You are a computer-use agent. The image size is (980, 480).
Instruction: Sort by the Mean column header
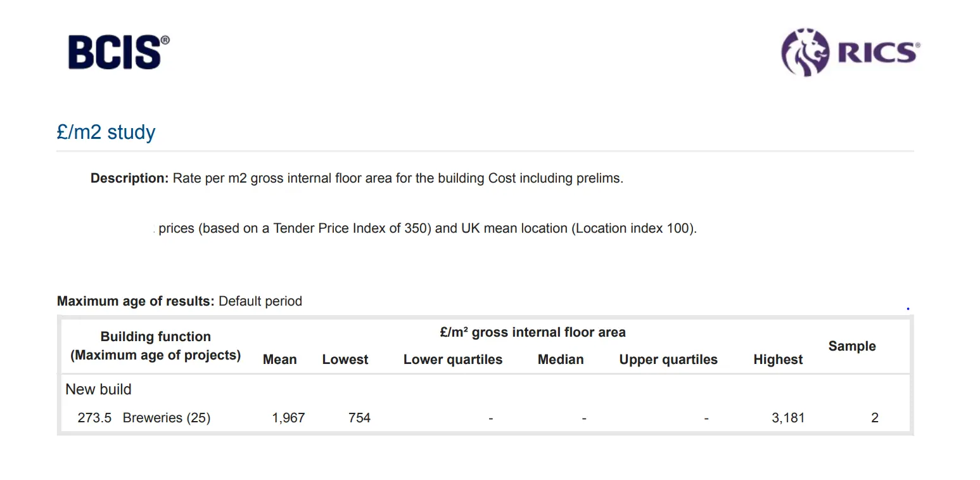[x=280, y=360]
